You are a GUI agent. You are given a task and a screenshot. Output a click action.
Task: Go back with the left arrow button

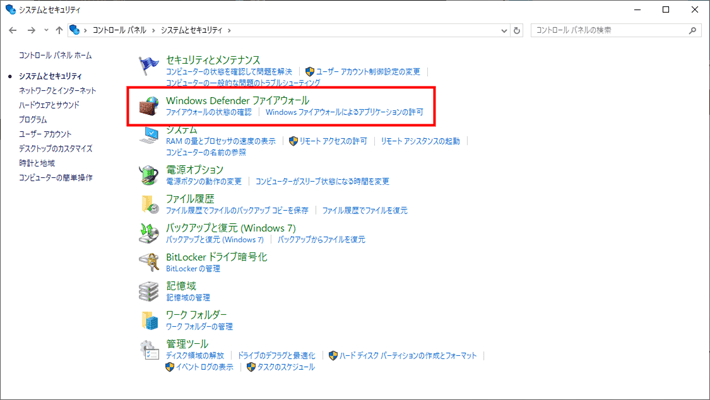coord(13,30)
